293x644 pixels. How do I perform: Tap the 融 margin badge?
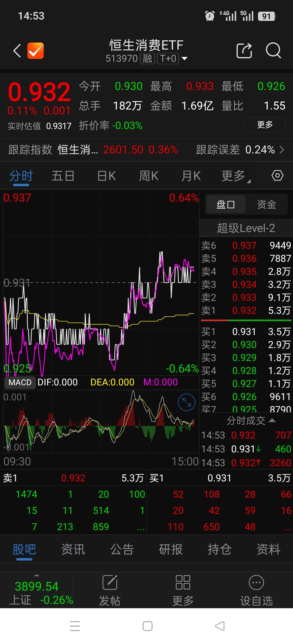pos(147,59)
